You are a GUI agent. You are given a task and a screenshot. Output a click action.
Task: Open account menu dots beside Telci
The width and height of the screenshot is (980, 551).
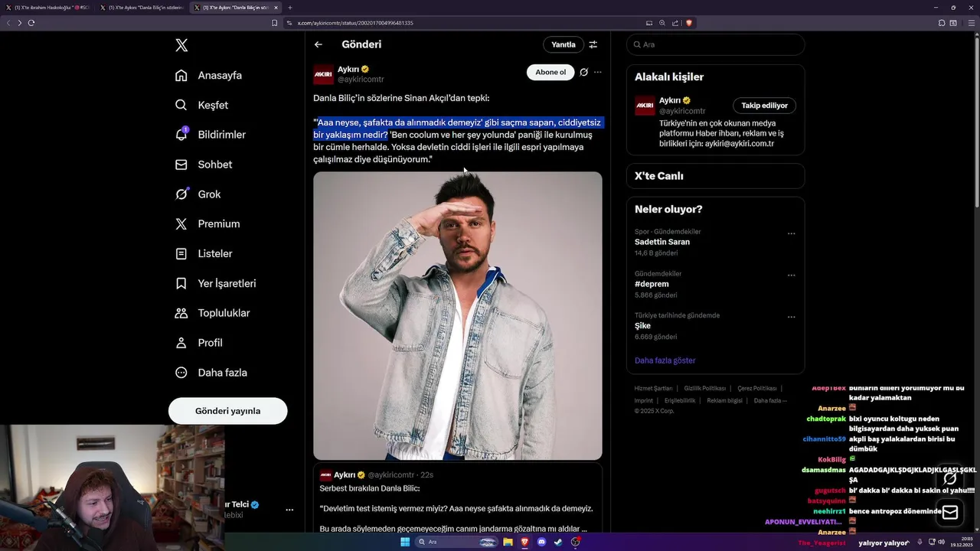tap(289, 510)
